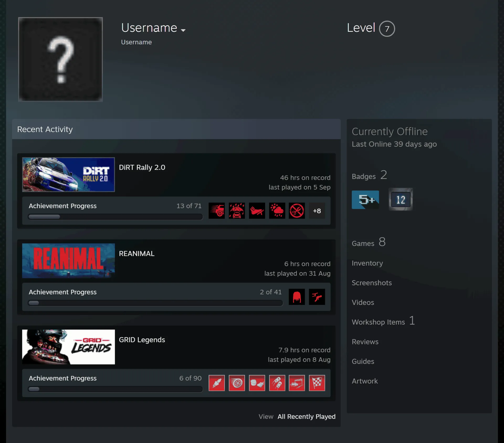Open the Level 7 badge circle
This screenshot has width=504, height=443.
pos(387,29)
